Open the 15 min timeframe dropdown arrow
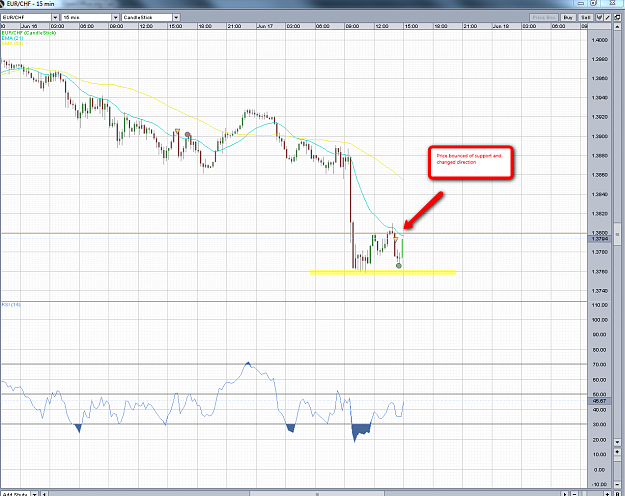This screenshot has height=496, width=625. pos(115,18)
